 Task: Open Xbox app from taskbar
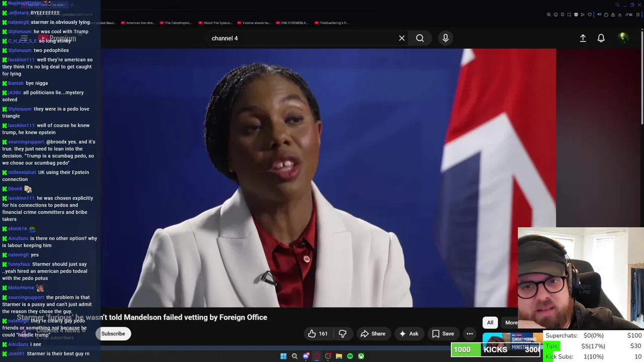361,356
